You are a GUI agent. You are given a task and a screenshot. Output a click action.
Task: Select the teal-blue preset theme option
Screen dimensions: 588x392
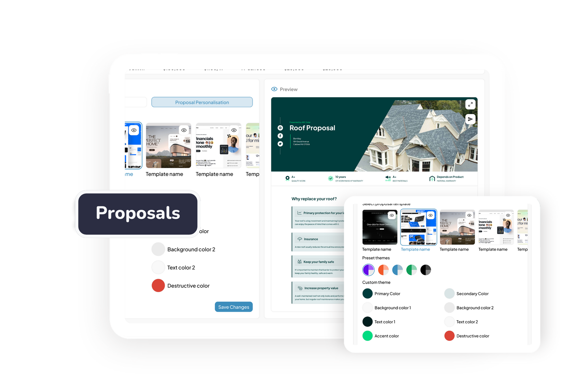398,269
